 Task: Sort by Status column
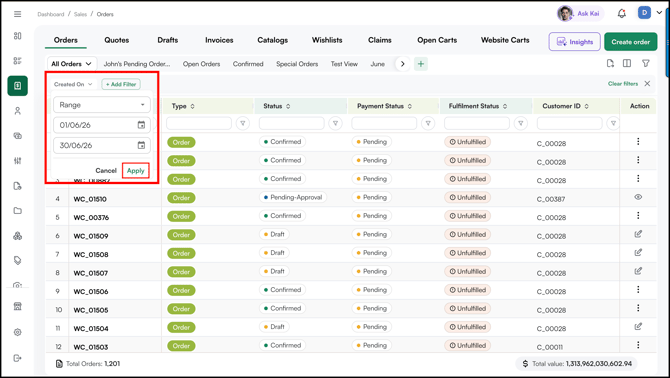tap(288, 106)
